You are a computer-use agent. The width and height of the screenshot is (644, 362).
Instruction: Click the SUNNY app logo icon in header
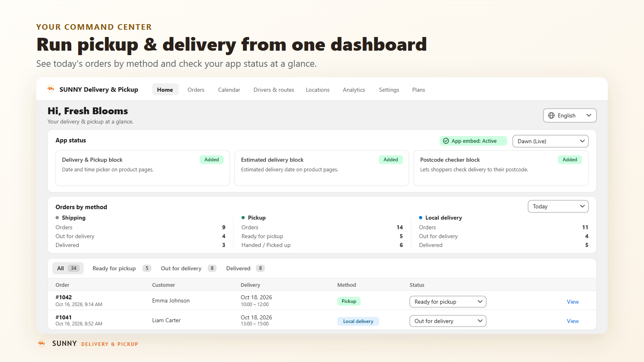[51, 89]
